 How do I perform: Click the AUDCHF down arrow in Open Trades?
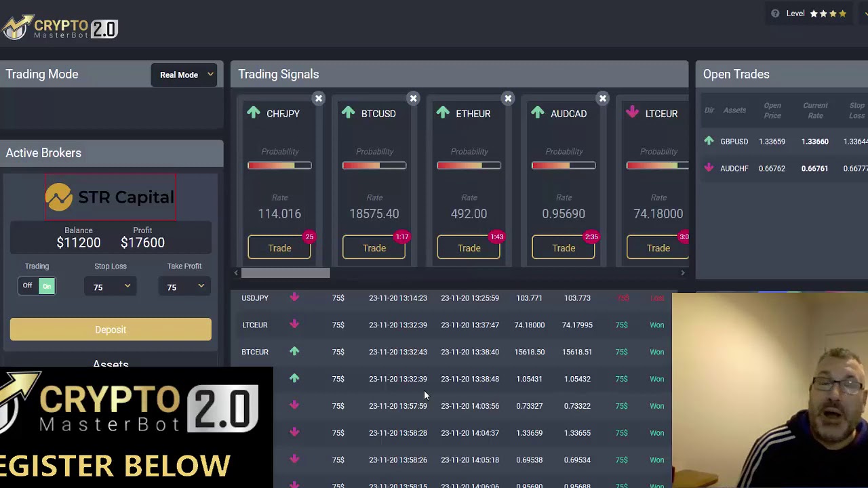(709, 168)
